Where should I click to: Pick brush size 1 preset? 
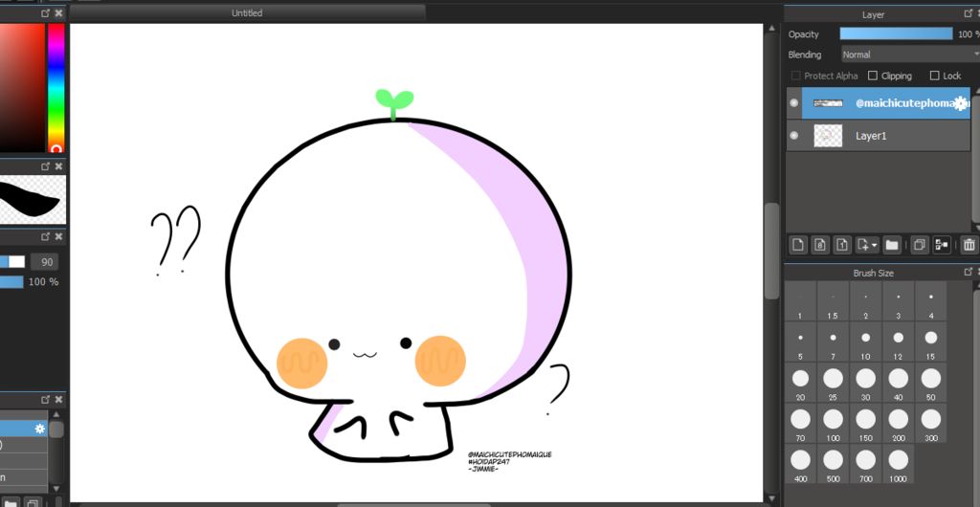801,301
